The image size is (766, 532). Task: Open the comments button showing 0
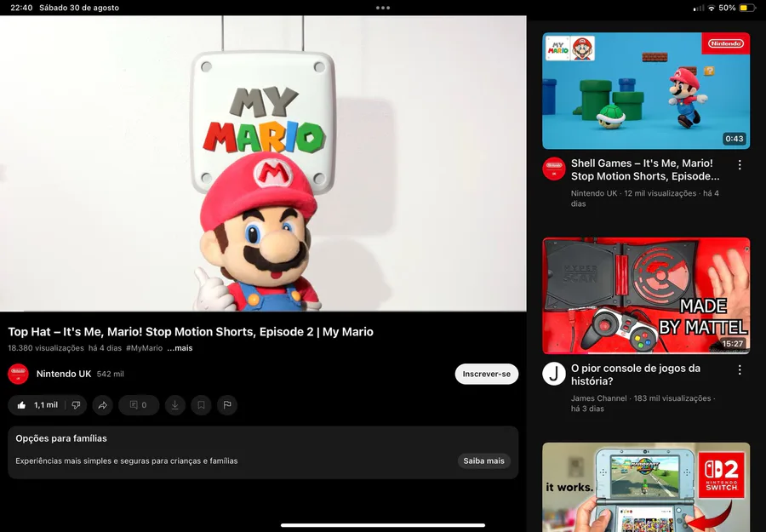pyautogui.click(x=139, y=405)
